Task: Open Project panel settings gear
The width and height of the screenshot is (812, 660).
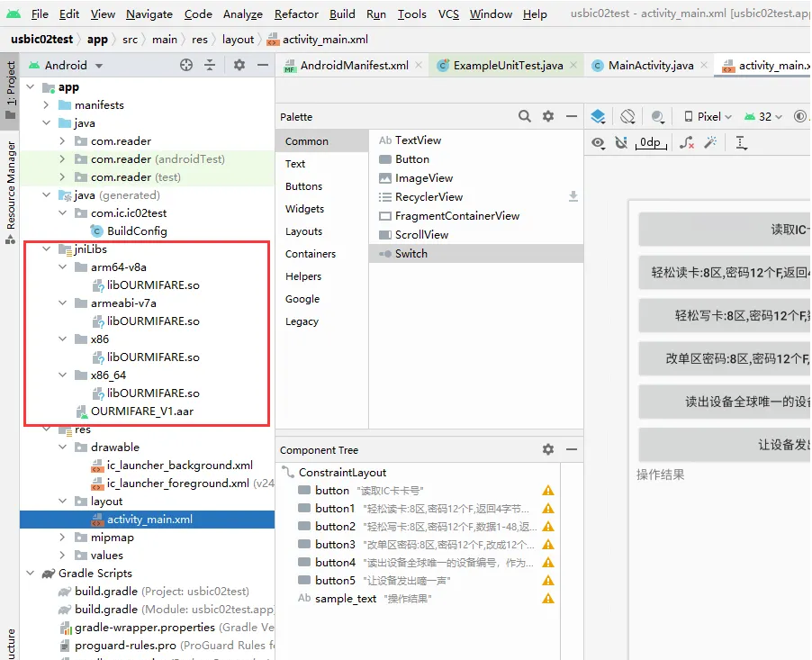Action: (239, 65)
